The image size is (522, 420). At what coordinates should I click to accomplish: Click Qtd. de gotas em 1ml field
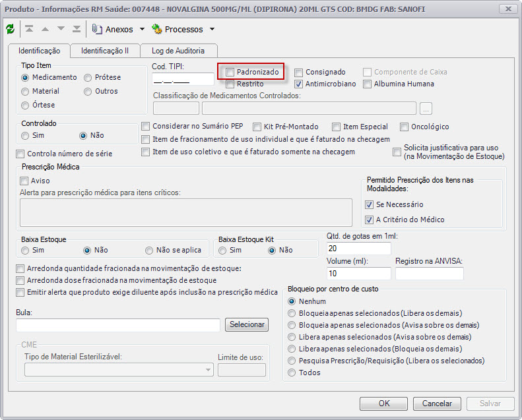[x=359, y=249]
